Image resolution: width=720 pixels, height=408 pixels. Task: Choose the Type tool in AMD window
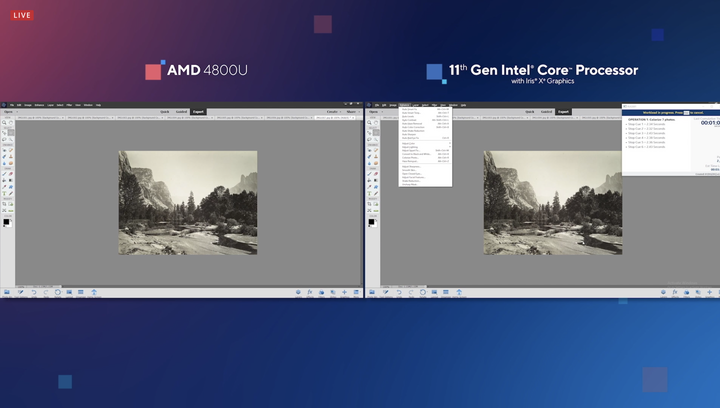[4, 193]
